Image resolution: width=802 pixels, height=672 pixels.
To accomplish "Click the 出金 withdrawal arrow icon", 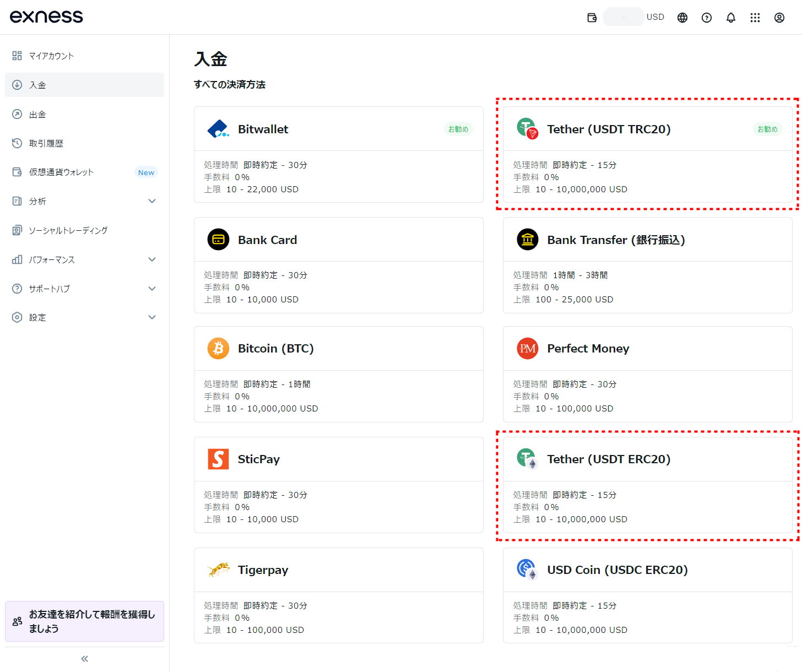I will tap(17, 114).
